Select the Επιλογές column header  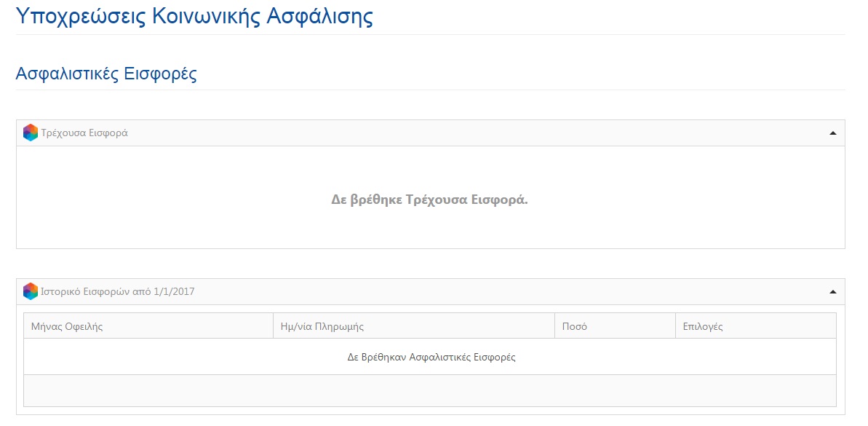coord(702,326)
